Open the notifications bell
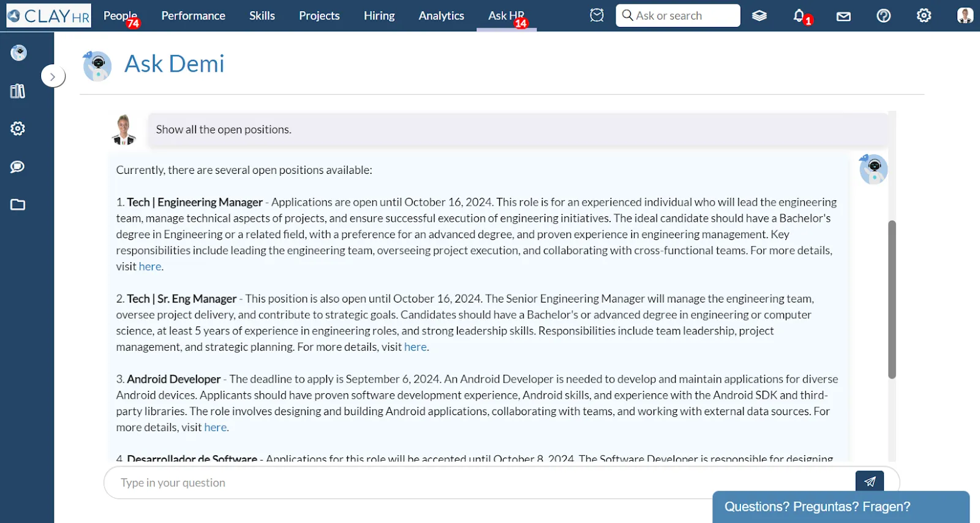The width and height of the screenshot is (980, 523). (x=799, y=16)
